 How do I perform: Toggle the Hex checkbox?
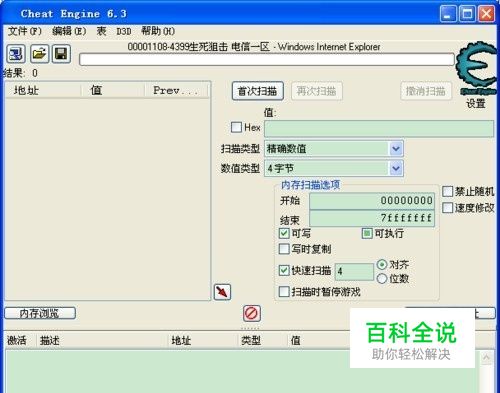(x=236, y=127)
